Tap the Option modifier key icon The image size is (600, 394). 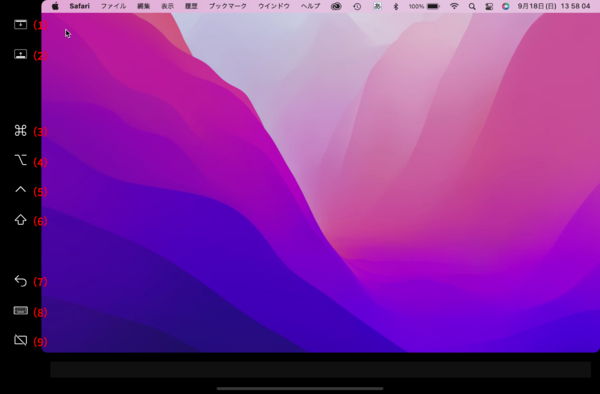(x=21, y=160)
